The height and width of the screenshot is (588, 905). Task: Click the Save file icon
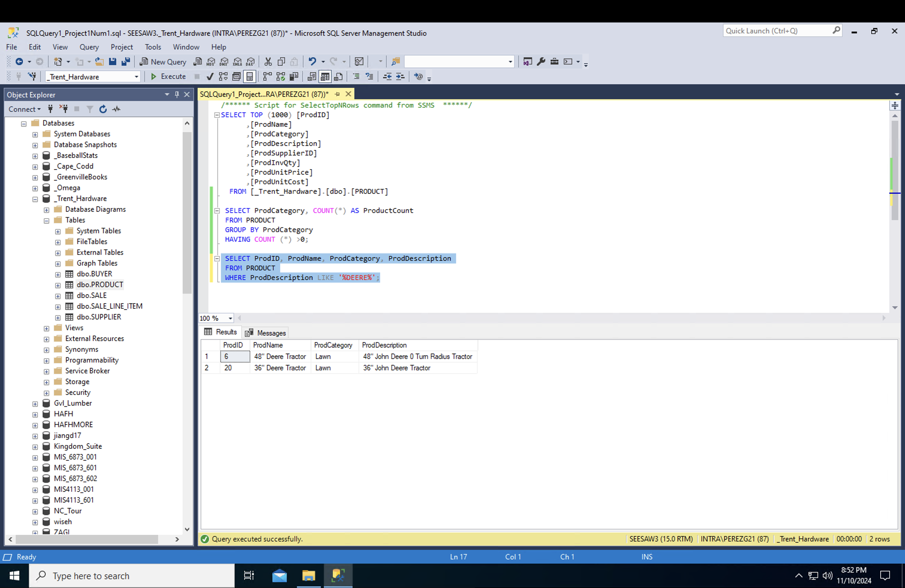tap(113, 62)
